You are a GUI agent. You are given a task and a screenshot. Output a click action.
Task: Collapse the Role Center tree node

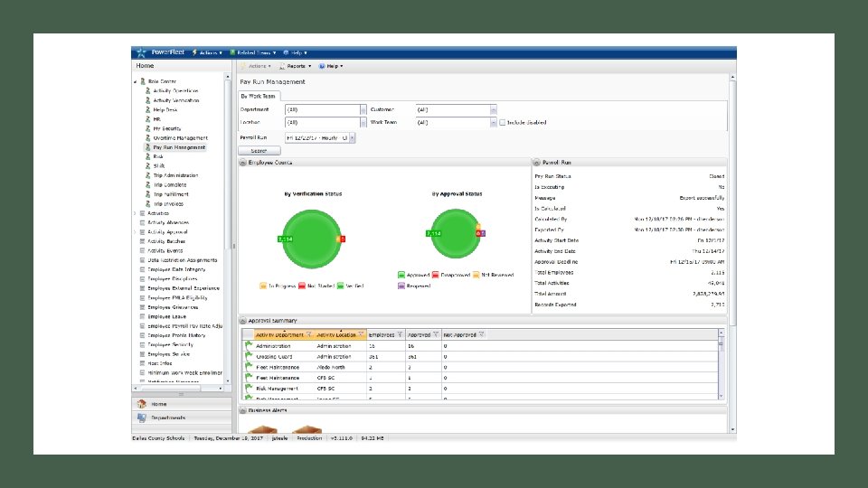[135, 81]
